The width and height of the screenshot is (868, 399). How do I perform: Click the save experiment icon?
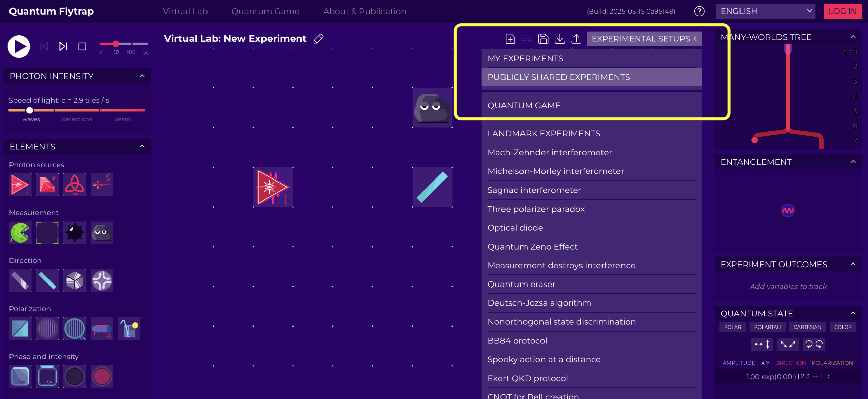pos(543,39)
